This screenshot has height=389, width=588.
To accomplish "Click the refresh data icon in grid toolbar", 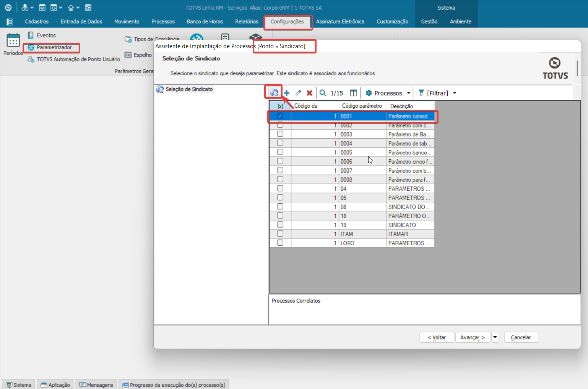I will pyautogui.click(x=274, y=92).
